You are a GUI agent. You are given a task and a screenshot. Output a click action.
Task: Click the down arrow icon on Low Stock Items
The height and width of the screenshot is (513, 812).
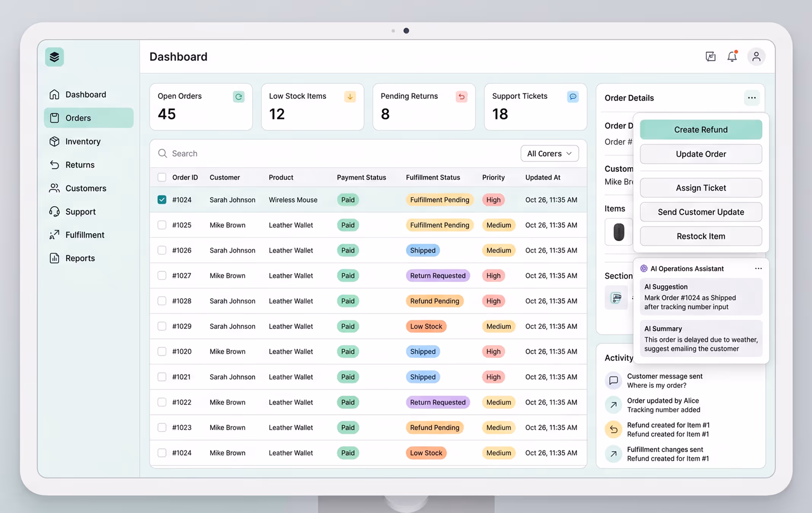coord(350,97)
